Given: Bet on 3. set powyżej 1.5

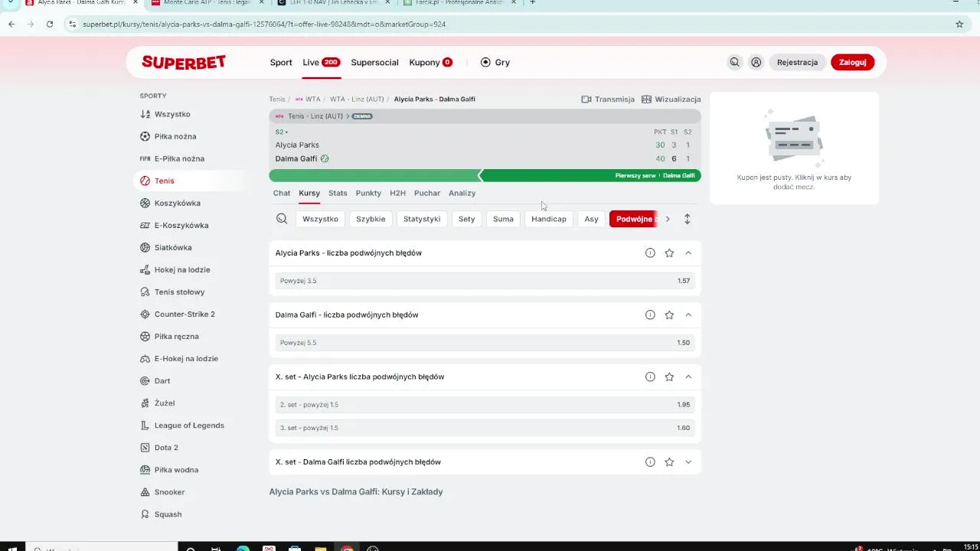Looking at the screenshot, I should pyautogui.click(x=485, y=429).
